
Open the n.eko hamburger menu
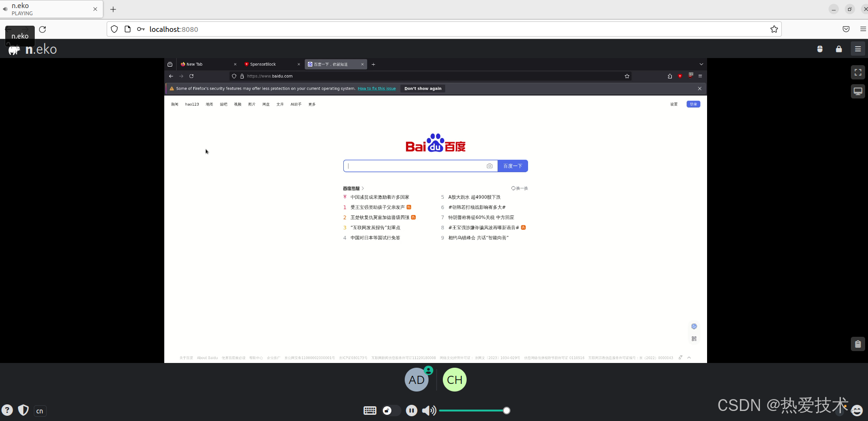tap(858, 49)
